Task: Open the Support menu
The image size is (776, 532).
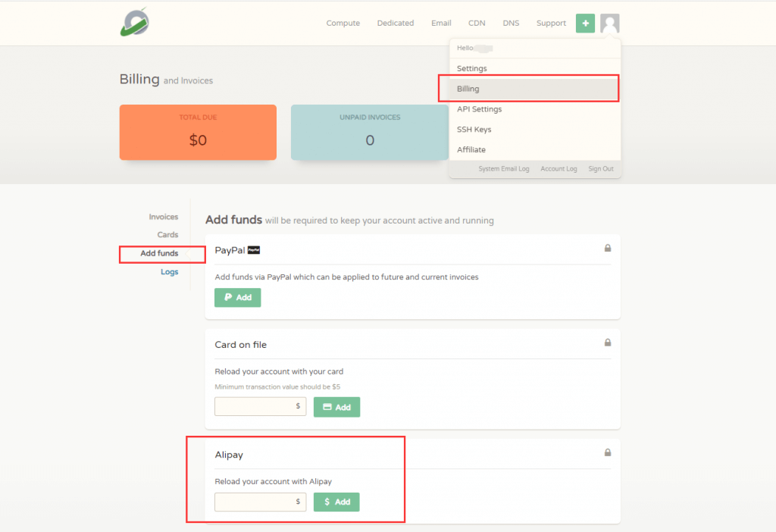Action: pyautogui.click(x=551, y=23)
